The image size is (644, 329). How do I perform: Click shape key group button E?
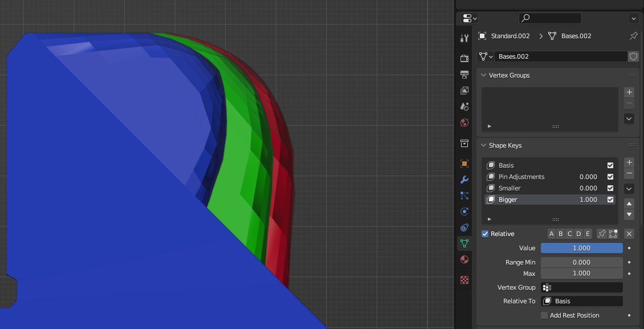coord(588,234)
